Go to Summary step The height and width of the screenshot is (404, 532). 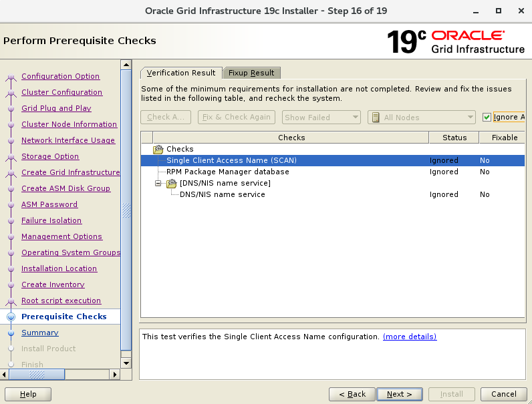pos(40,333)
